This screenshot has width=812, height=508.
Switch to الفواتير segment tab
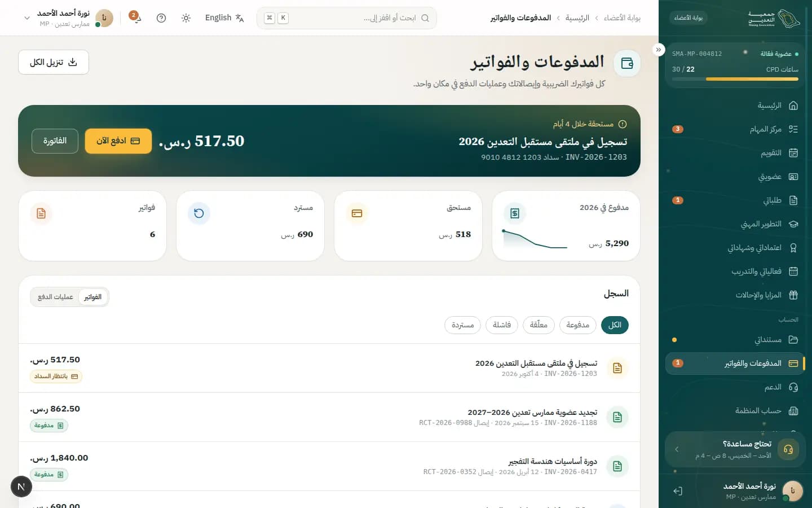pos(93,297)
